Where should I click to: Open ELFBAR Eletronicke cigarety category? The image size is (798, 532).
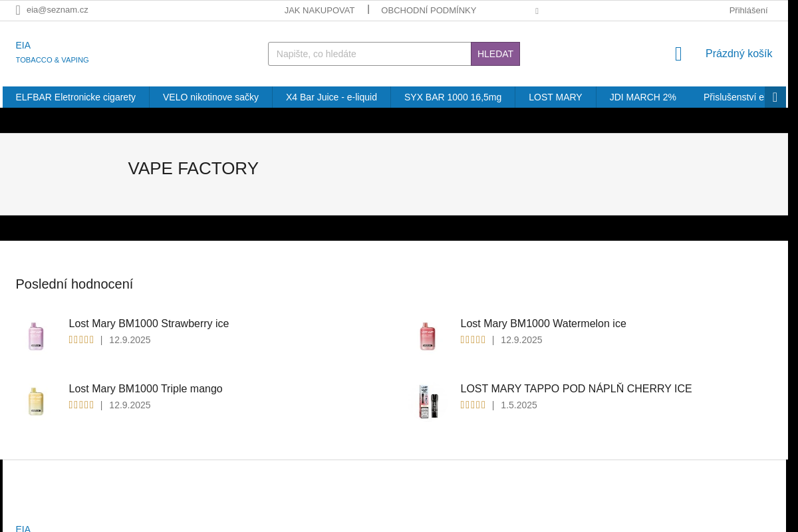pyautogui.click(x=76, y=97)
